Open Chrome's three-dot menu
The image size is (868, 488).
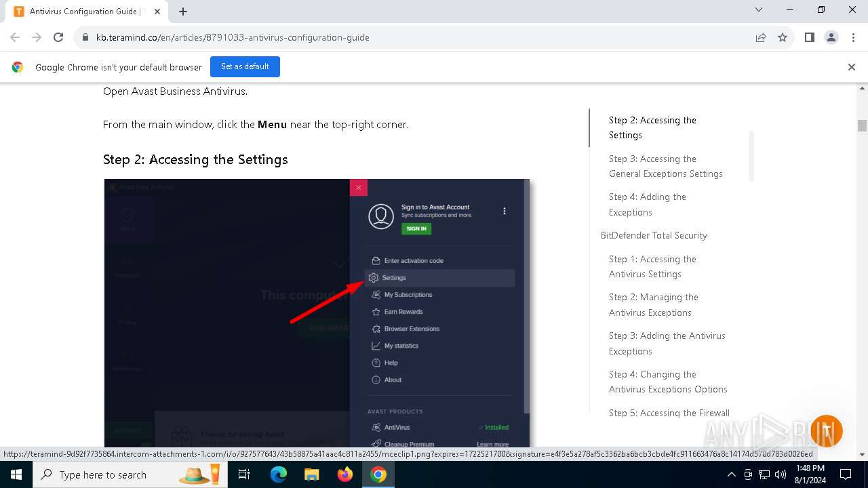coord(853,37)
